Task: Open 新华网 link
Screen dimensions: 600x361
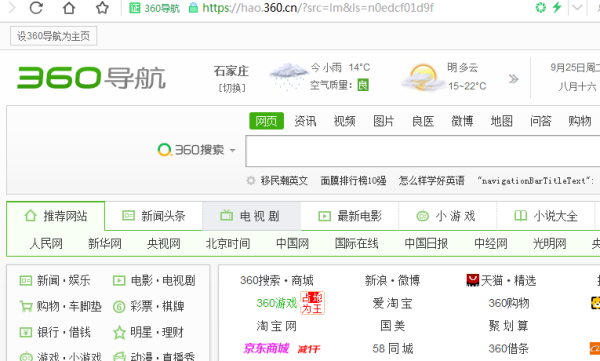Action: (x=104, y=243)
